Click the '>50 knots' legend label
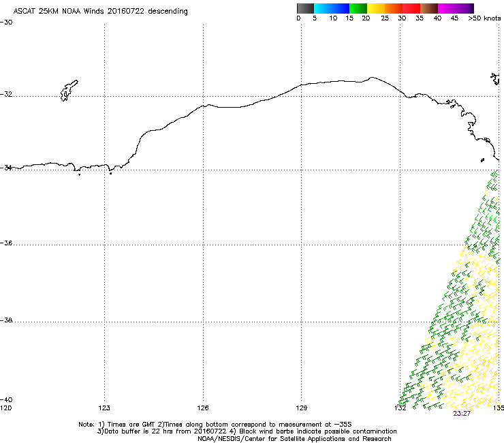Image resolution: width=504 pixels, height=443 pixels. (x=484, y=18)
